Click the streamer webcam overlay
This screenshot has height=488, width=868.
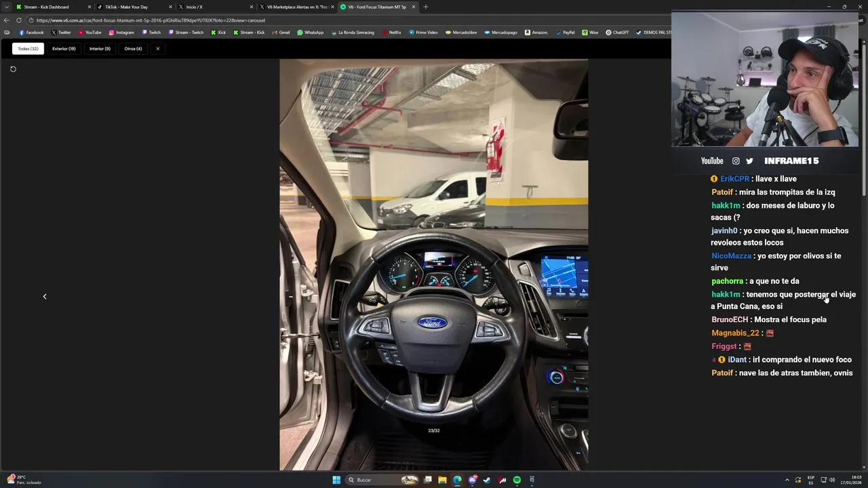point(765,79)
